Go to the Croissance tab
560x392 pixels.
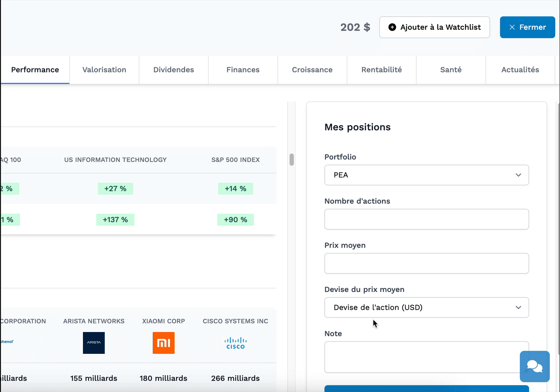(x=312, y=70)
